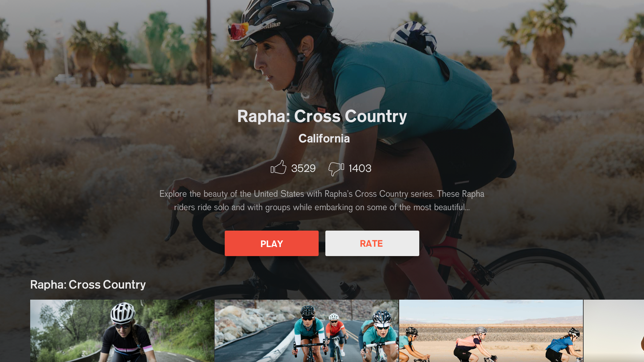Select the desert cyclists thumbnail
The width and height of the screenshot is (644, 362).
coord(491,331)
